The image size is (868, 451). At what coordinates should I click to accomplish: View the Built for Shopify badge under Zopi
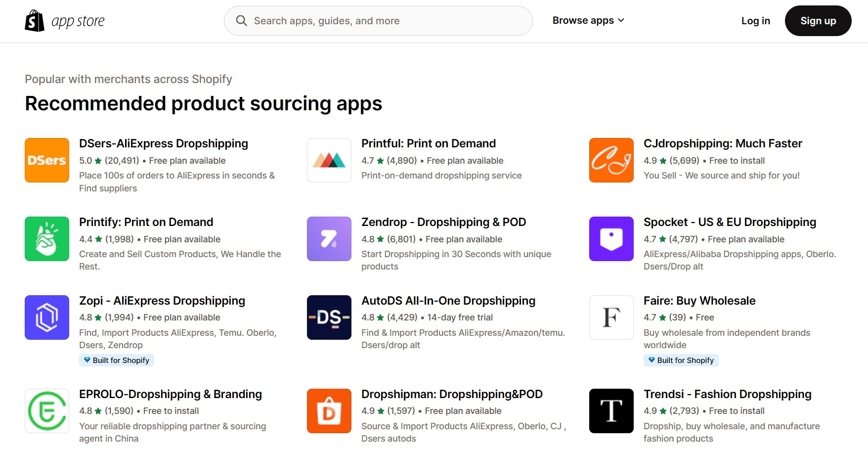coord(117,360)
